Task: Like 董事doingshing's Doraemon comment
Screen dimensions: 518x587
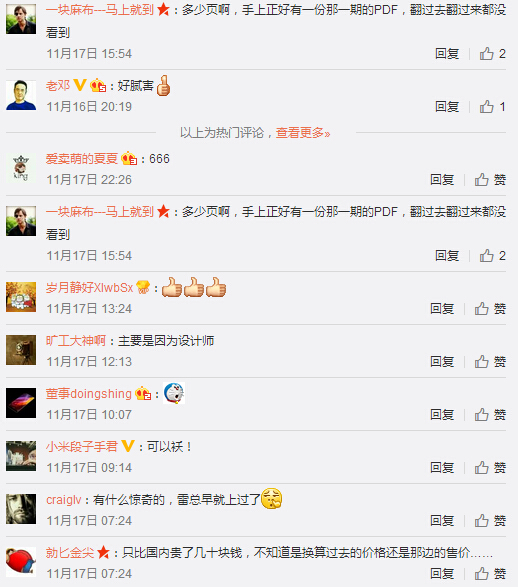Action: click(x=490, y=415)
